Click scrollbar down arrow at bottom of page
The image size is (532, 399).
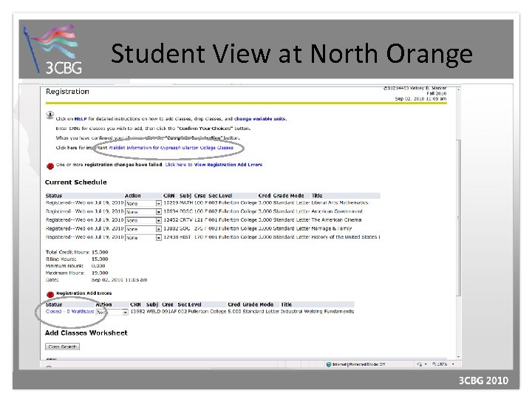459,357
